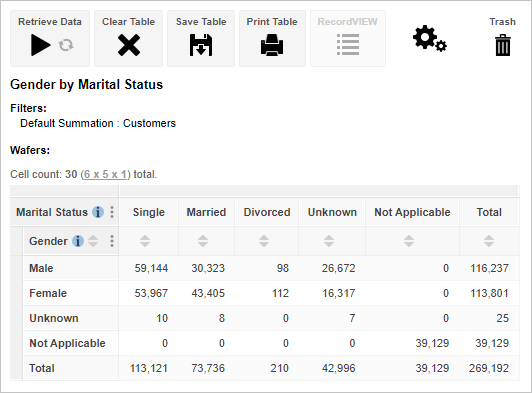
Task: Open Marital Status three-dot options menu
Action: 112,212
